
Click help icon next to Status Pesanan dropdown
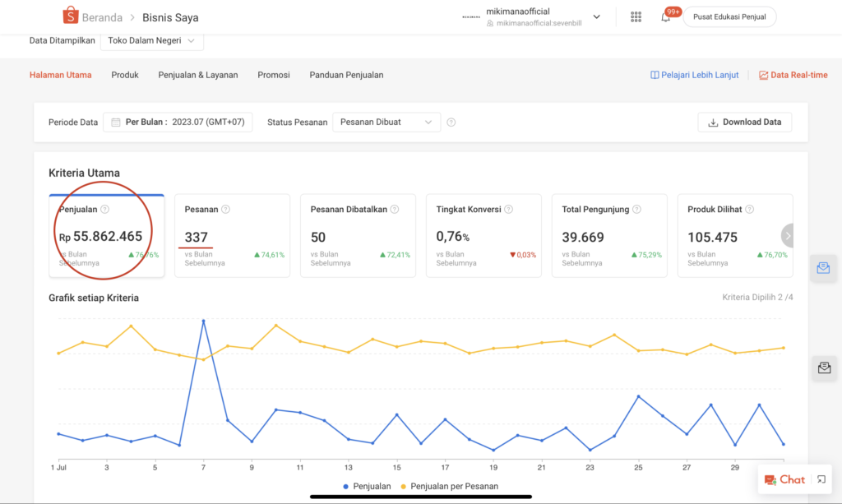(451, 123)
